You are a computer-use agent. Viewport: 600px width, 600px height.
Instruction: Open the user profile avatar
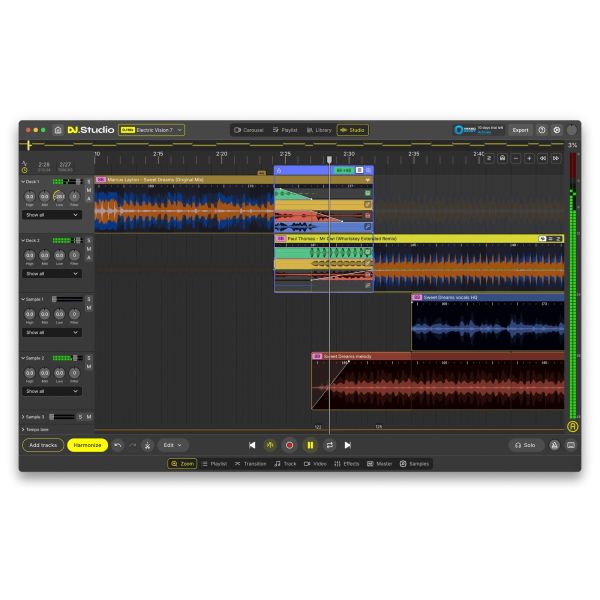572,130
